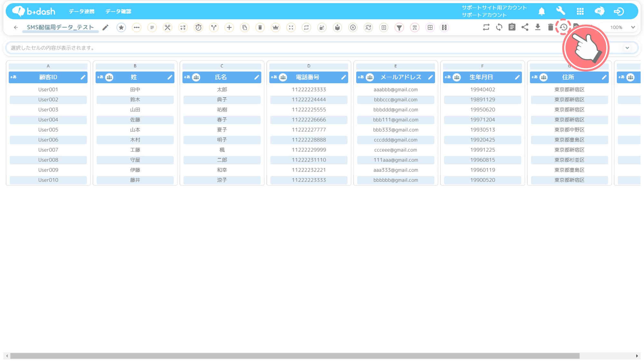Click the filter funnel icon in toolbar

pyautogui.click(x=399, y=28)
